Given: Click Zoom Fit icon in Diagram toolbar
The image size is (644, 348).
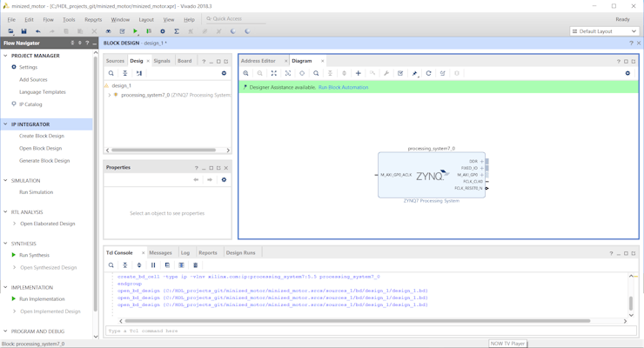Looking at the screenshot, I should point(274,73).
